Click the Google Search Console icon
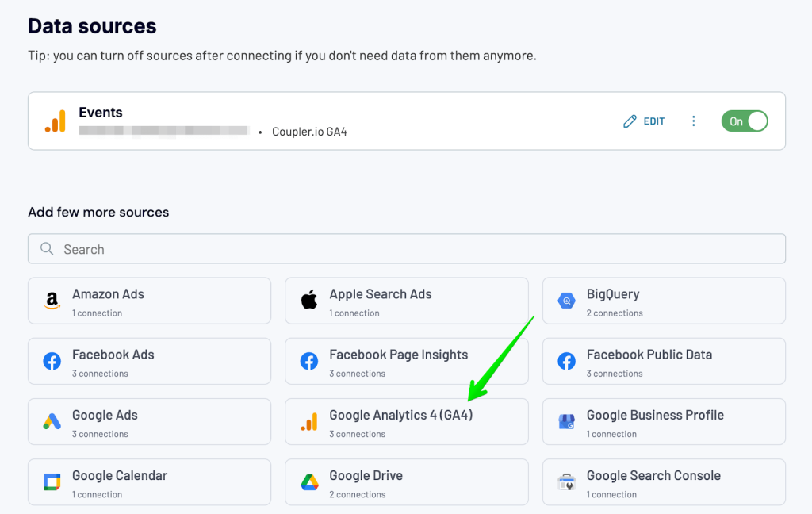 tap(566, 482)
